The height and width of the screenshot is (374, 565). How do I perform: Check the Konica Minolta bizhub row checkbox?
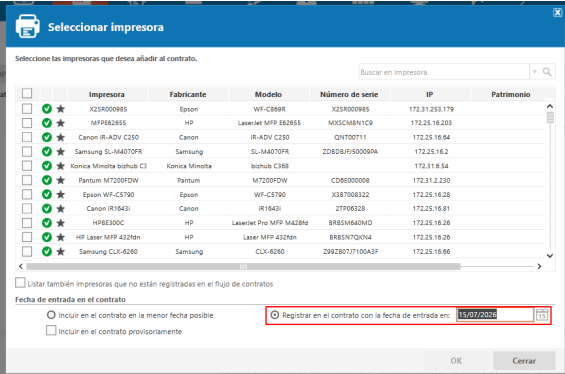27,166
